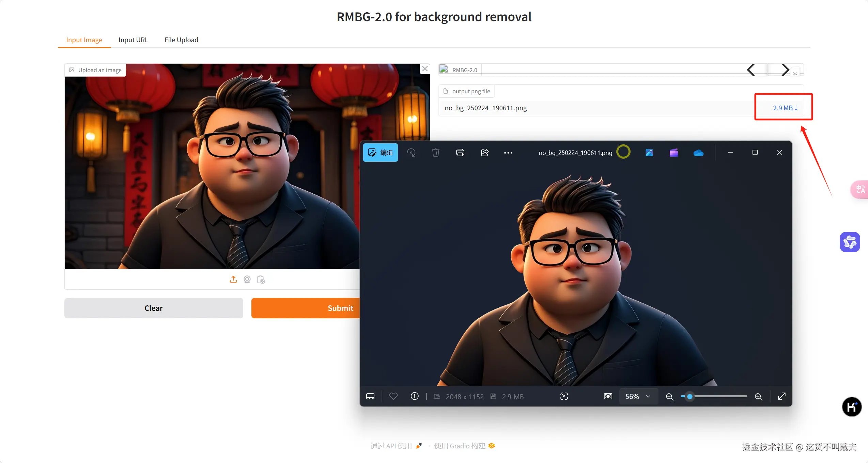The image size is (868, 463).
Task: Rotate the image in the Photos viewer
Action: (x=412, y=153)
